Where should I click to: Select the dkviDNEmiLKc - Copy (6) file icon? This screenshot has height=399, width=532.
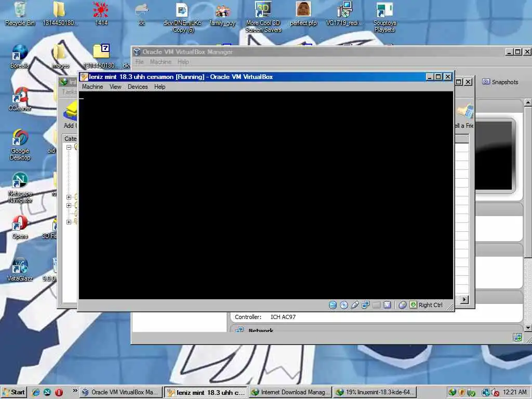pyautogui.click(x=182, y=17)
